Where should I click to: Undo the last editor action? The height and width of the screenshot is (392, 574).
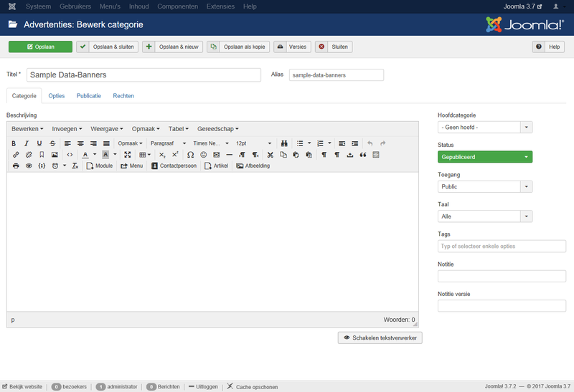point(370,143)
